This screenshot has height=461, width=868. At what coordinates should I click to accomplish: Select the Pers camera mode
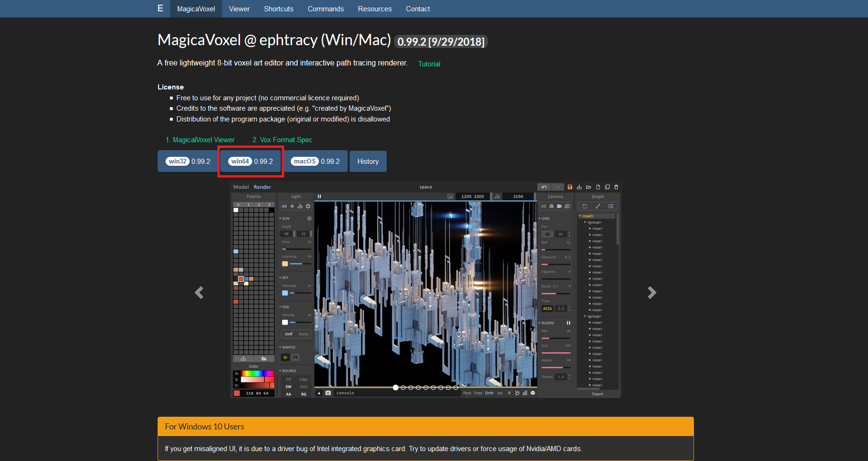467,393
